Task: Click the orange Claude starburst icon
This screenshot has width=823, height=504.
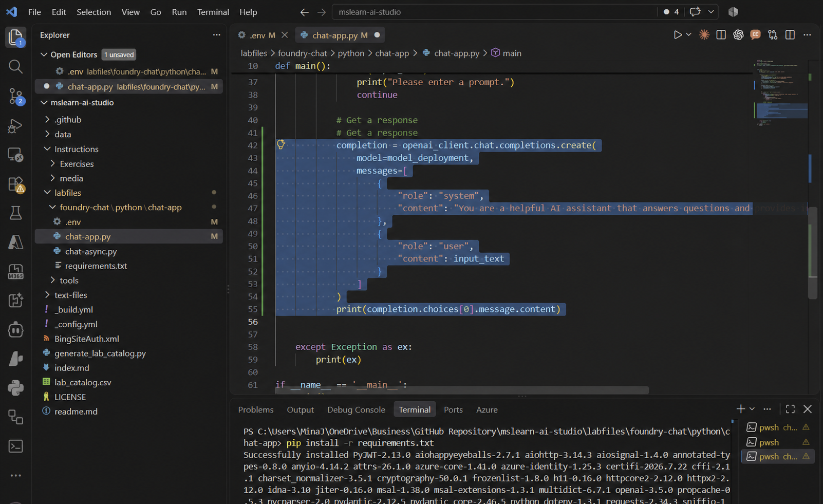Action: click(x=704, y=35)
